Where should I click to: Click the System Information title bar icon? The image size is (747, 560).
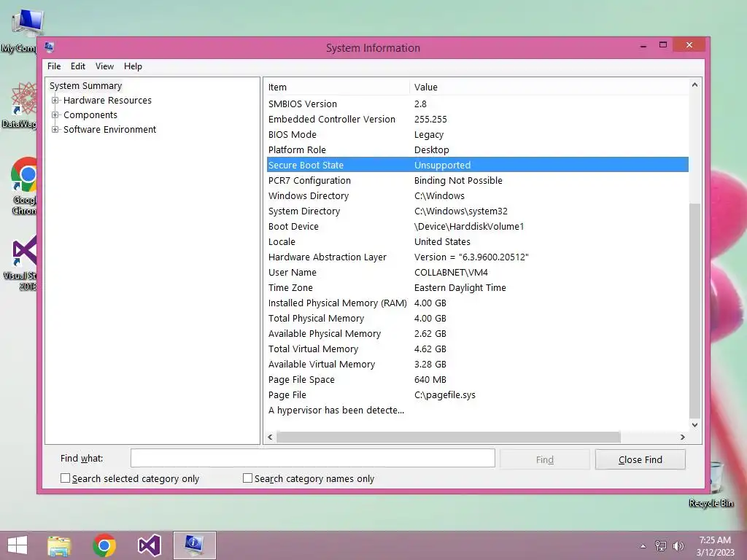pos(49,47)
